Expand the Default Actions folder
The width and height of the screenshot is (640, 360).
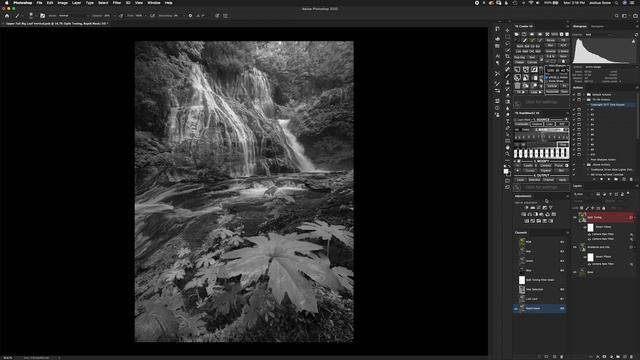(584, 94)
